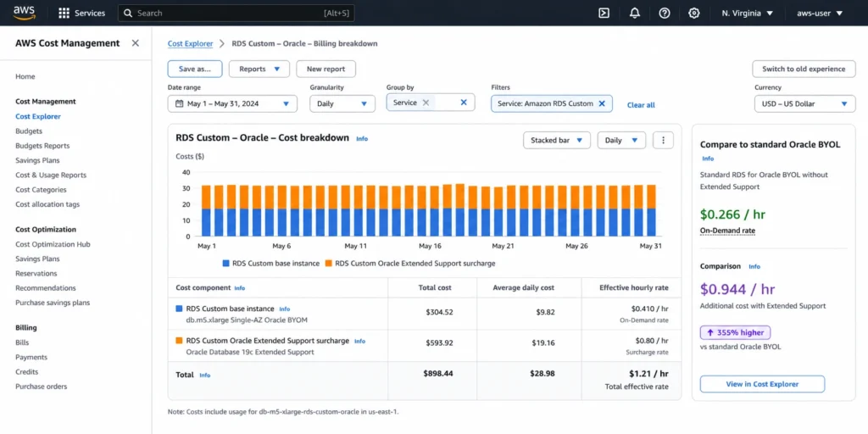Open Reservations in the sidebar
Image resolution: width=868 pixels, height=434 pixels.
click(x=36, y=274)
